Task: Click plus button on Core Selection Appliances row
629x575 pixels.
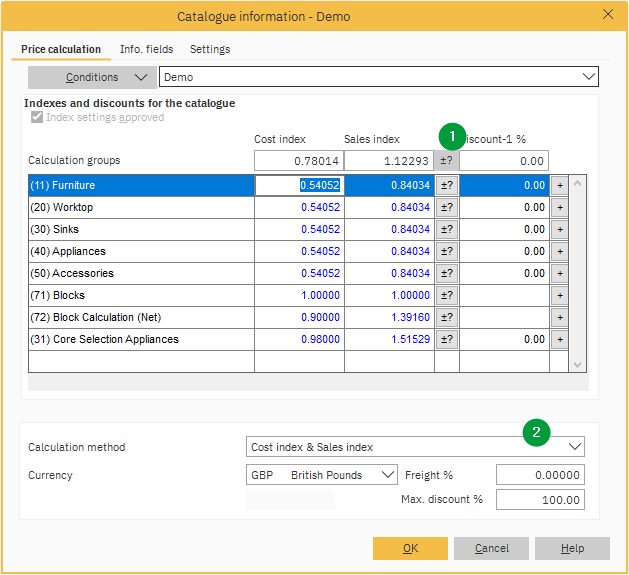Action: point(559,339)
